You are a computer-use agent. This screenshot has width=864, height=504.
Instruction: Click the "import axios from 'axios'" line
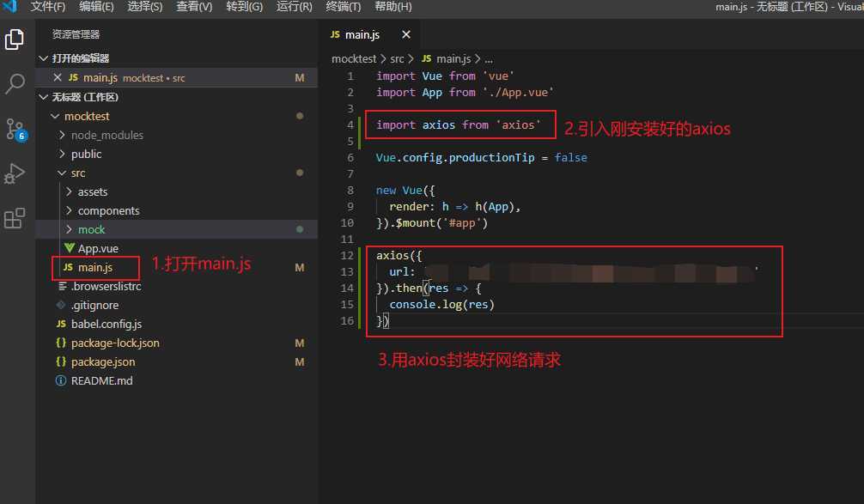[x=459, y=125]
